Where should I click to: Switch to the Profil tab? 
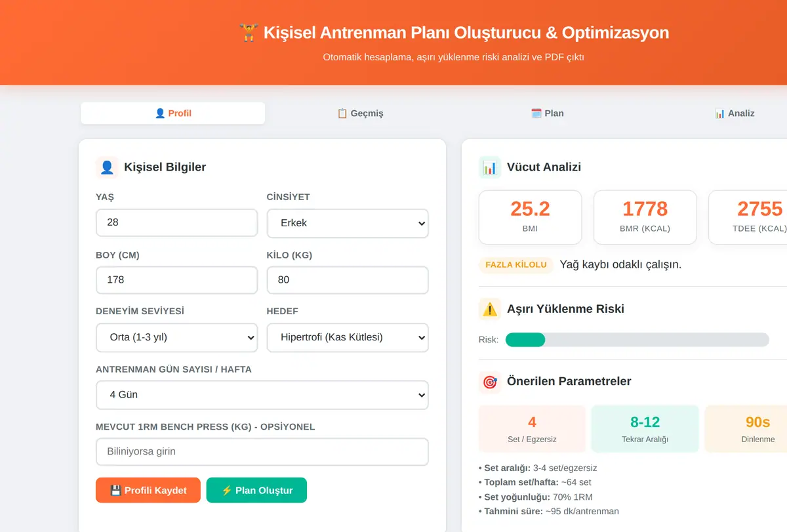click(x=173, y=113)
